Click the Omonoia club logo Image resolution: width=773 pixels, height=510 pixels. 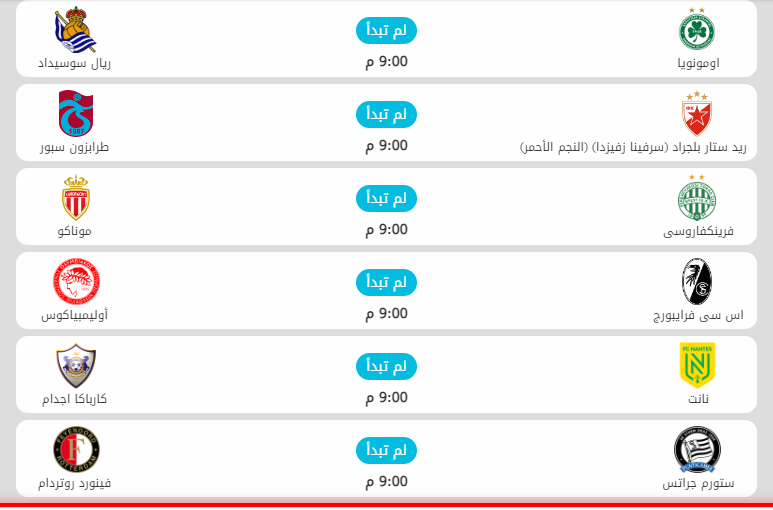pos(697,29)
